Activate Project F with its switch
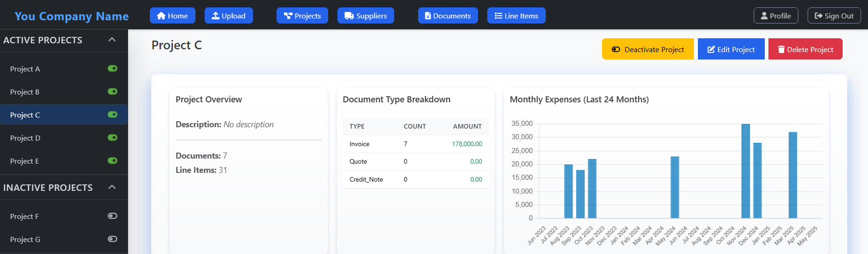This screenshot has width=868, height=254. click(x=112, y=216)
